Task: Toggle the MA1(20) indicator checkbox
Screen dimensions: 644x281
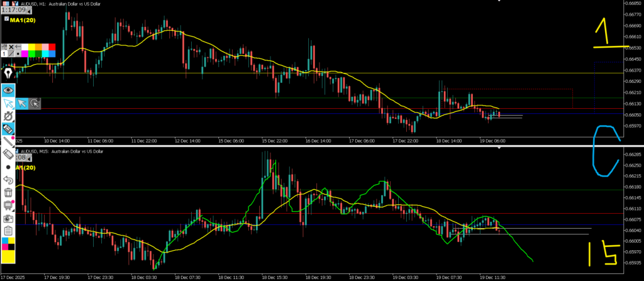Action: click(6, 20)
